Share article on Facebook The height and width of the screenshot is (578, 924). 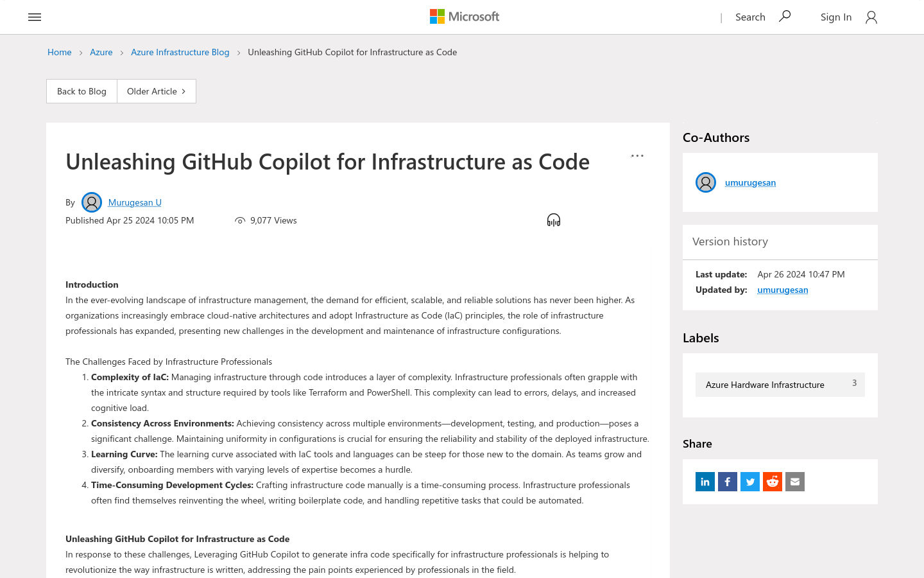728,482
